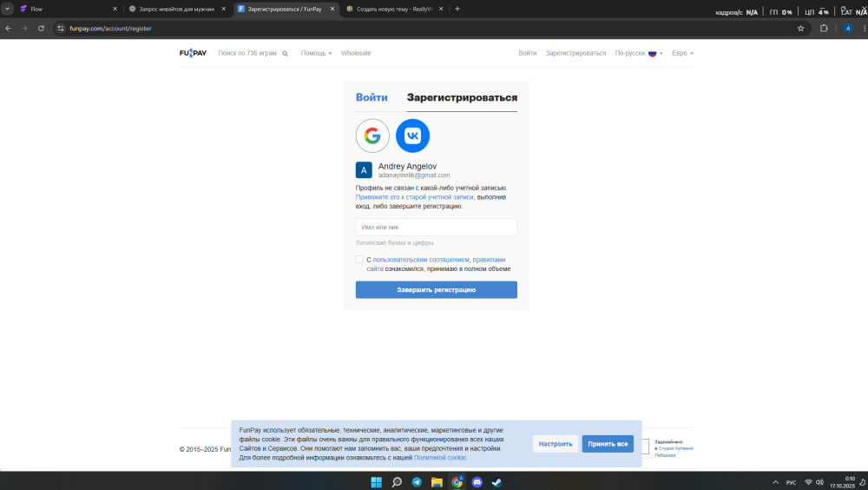
Task: Click the Andrey Angelov name text
Action: pyautogui.click(x=407, y=166)
